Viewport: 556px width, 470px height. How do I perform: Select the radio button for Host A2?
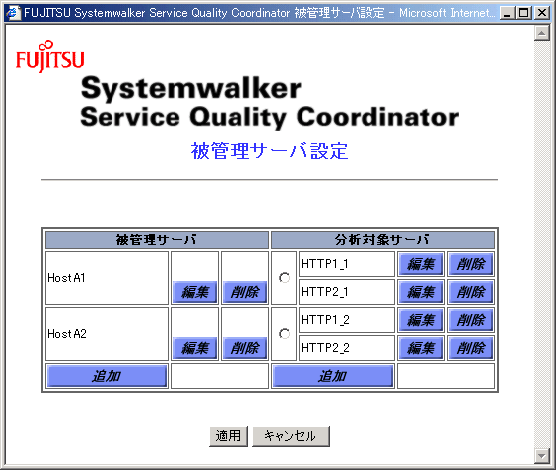pyautogui.click(x=284, y=334)
